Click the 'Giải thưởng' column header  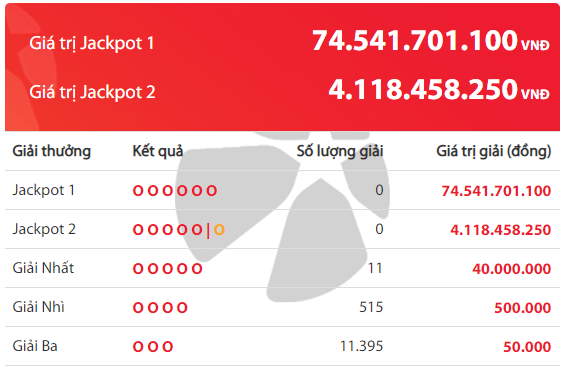pyautogui.click(x=52, y=151)
